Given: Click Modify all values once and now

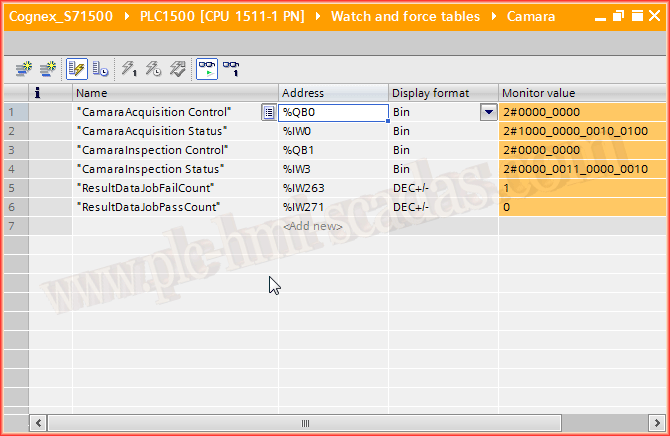Looking at the screenshot, I should click(129, 68).
